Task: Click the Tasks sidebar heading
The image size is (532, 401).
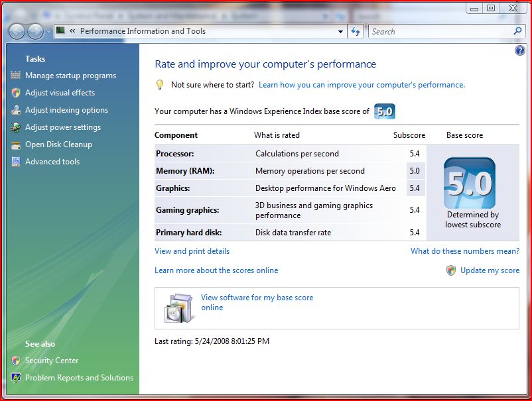Action: [x=35, y=58]
